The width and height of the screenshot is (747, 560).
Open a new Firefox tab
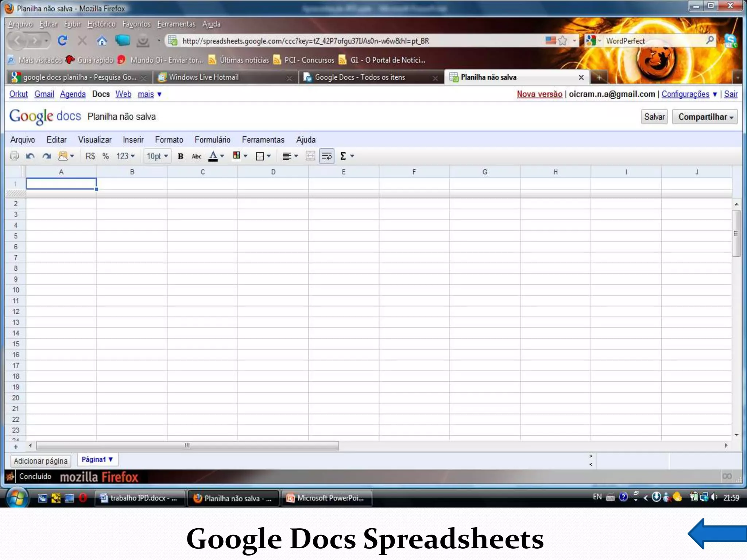click(x=599, y=77)
